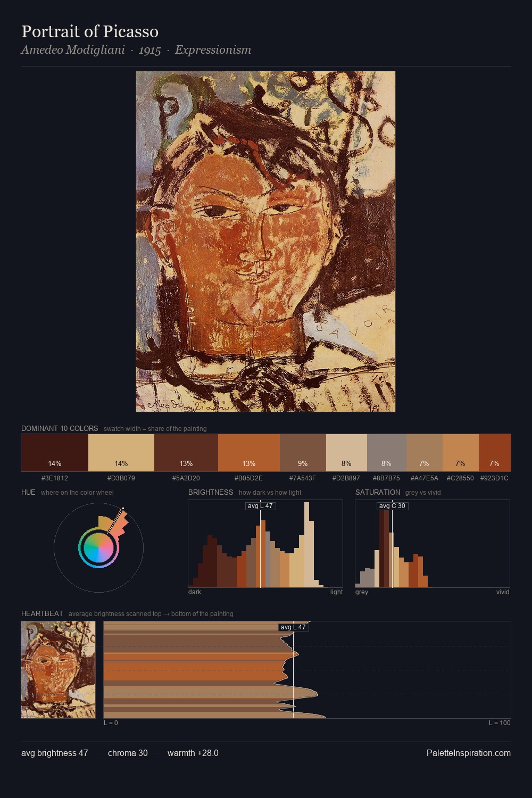Screen dimensions: 532x798
Task: Click the year 1915 in subtitle
Action: pos(149,50)
